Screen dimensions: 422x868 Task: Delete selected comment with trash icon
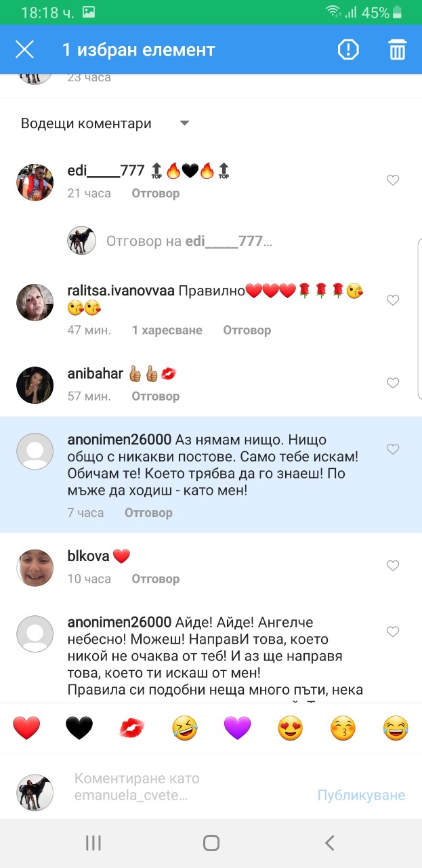point(397,49)
